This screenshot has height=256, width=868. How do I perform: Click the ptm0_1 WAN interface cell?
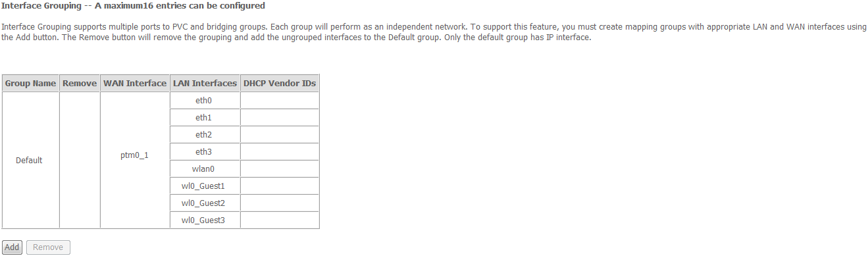pos(135,161)
